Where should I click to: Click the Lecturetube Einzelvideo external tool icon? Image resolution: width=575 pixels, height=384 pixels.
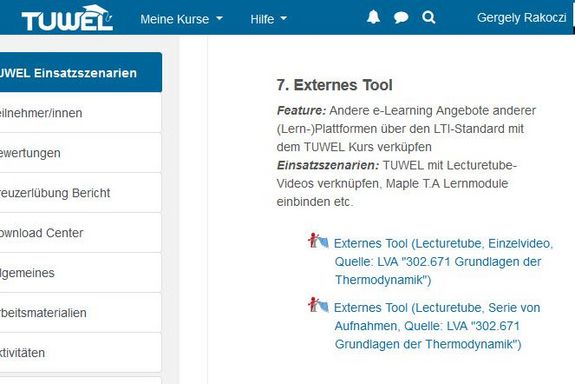coord(318,241)
